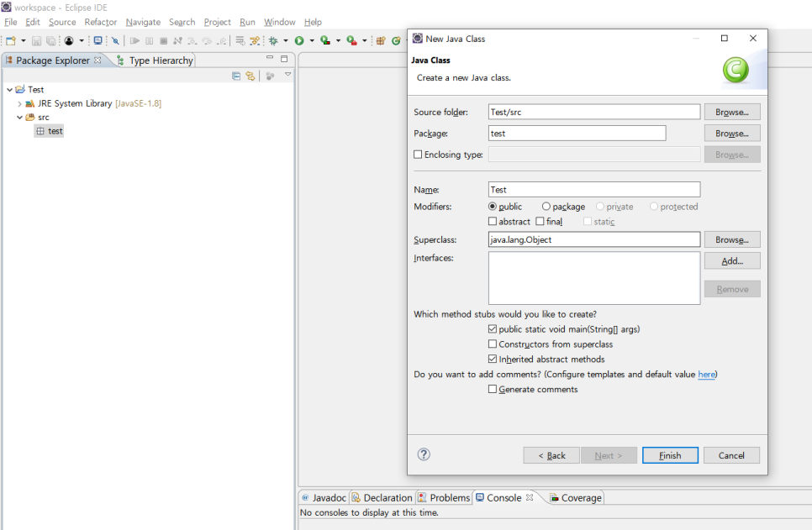The height and width of the screenshot is (530, 812).
Task: Click into the Name input field
Action: tap(594, 190)
